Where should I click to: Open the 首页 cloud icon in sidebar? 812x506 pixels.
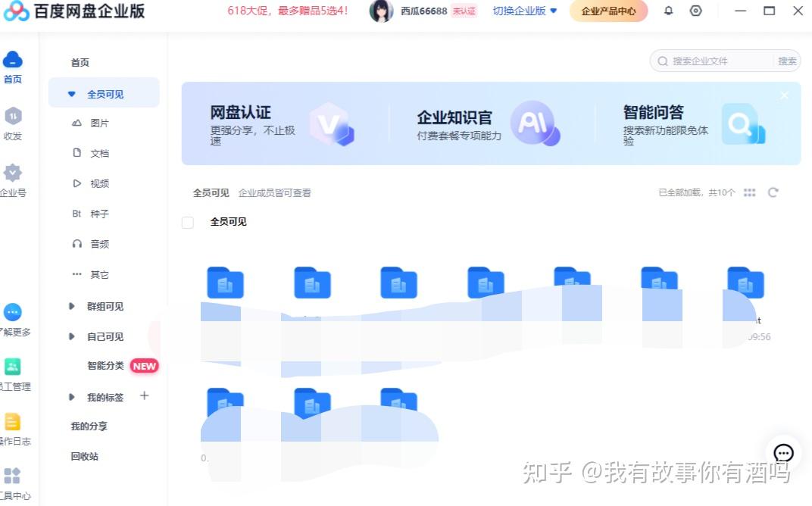pyautogui.click(x=12, y=60)
